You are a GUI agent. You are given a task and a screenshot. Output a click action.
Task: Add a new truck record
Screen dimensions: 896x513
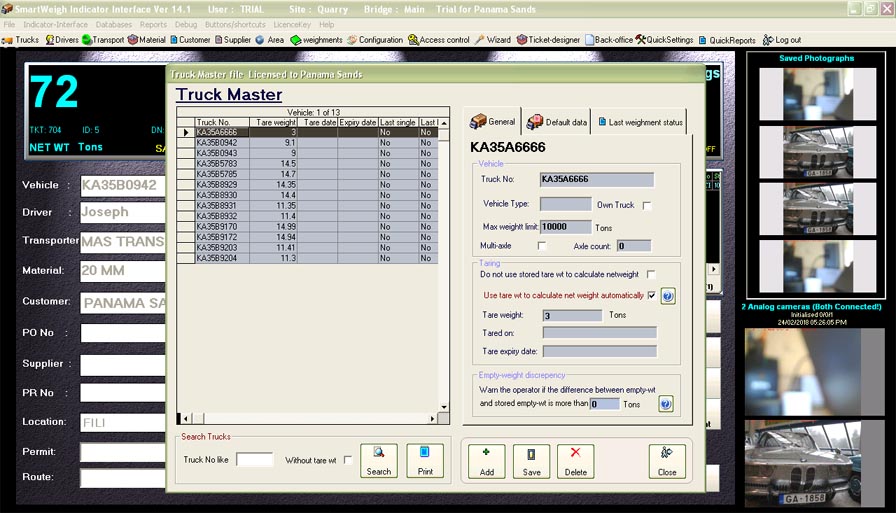point(486,461)
